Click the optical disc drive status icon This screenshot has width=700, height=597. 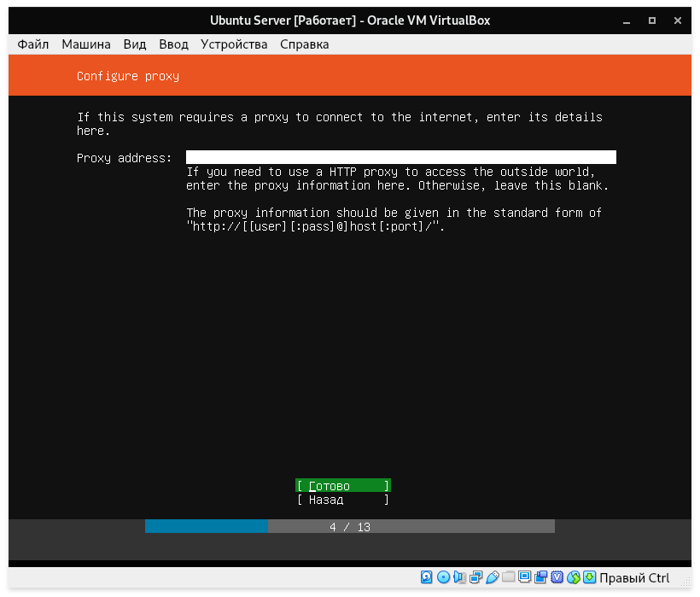pyautogui.click(x=443, y=577)
